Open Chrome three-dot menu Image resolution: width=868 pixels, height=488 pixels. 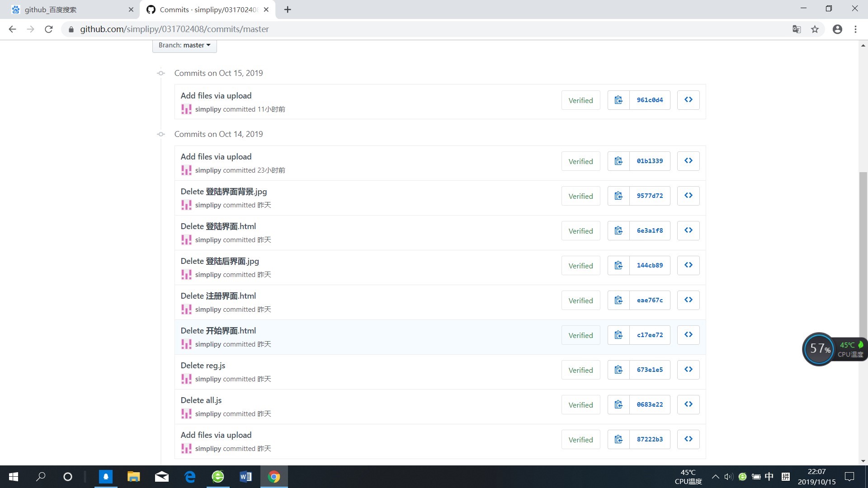tap(855, 29)
